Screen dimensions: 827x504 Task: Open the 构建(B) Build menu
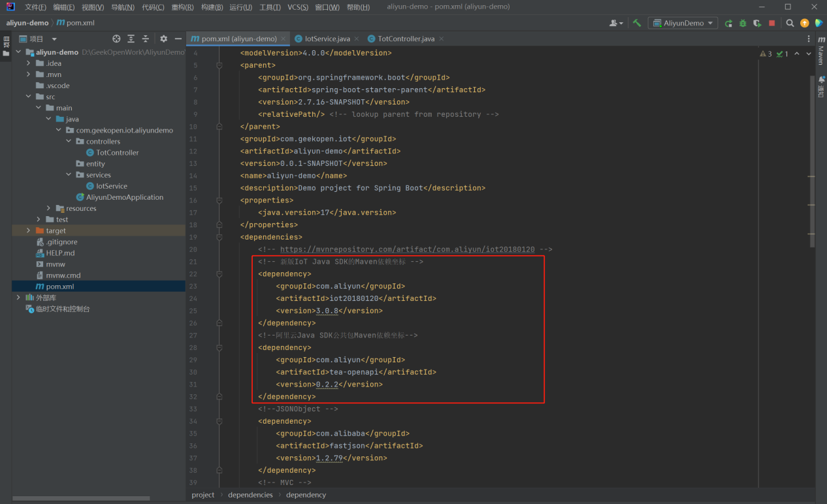point(212,7)
